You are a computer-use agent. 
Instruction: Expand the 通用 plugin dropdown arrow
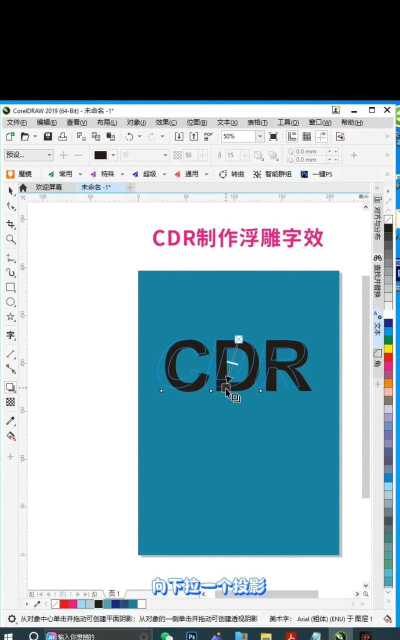click(x=206, y=174)
